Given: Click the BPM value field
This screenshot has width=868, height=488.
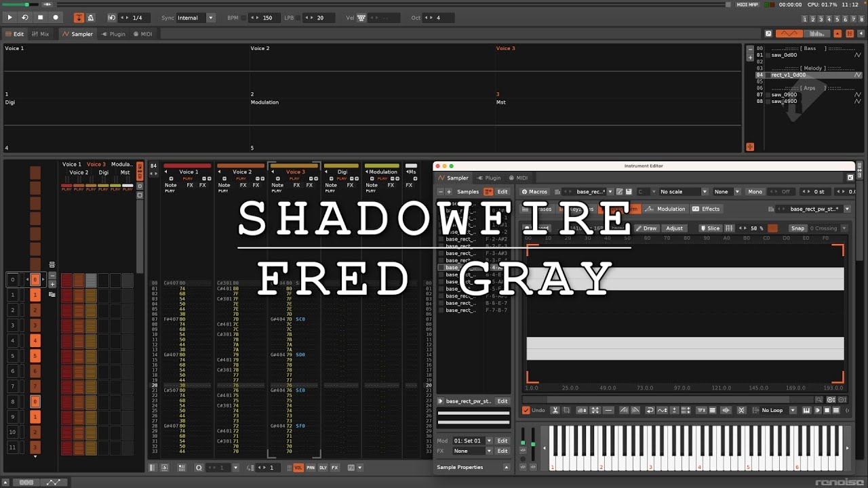Looking at the screenshot, I should point(263,18).
